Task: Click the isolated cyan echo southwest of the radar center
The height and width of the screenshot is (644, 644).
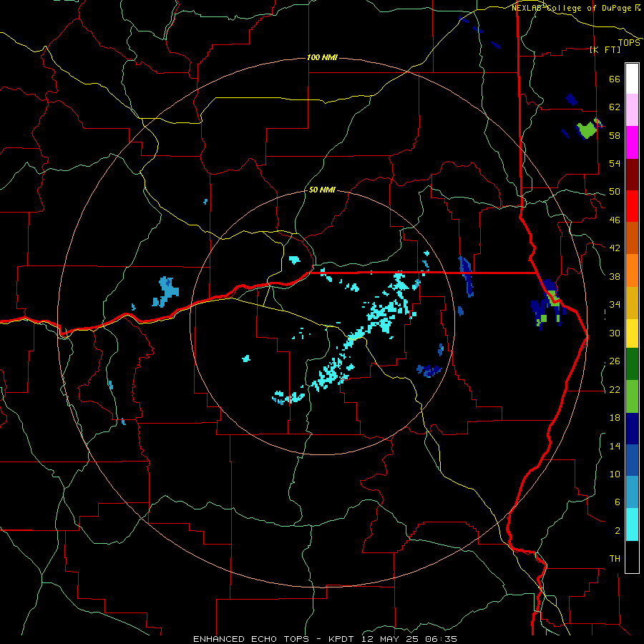Action: (x=246, y=358)
